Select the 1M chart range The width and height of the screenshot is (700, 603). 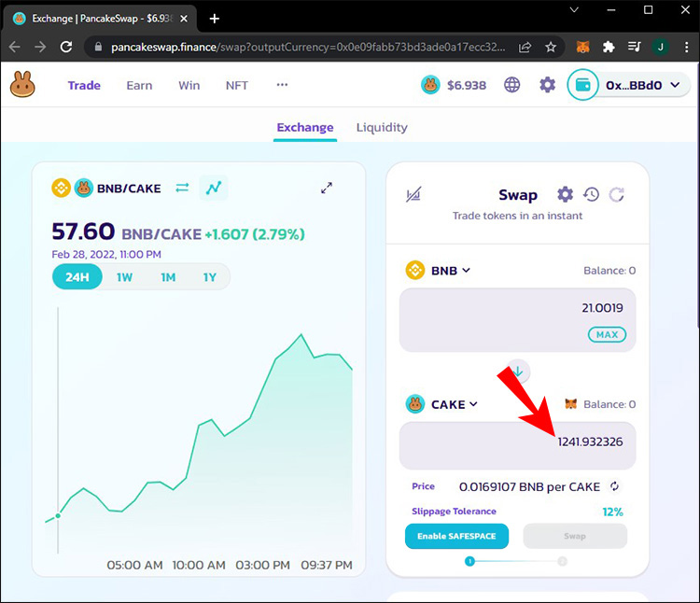[168, 277]
